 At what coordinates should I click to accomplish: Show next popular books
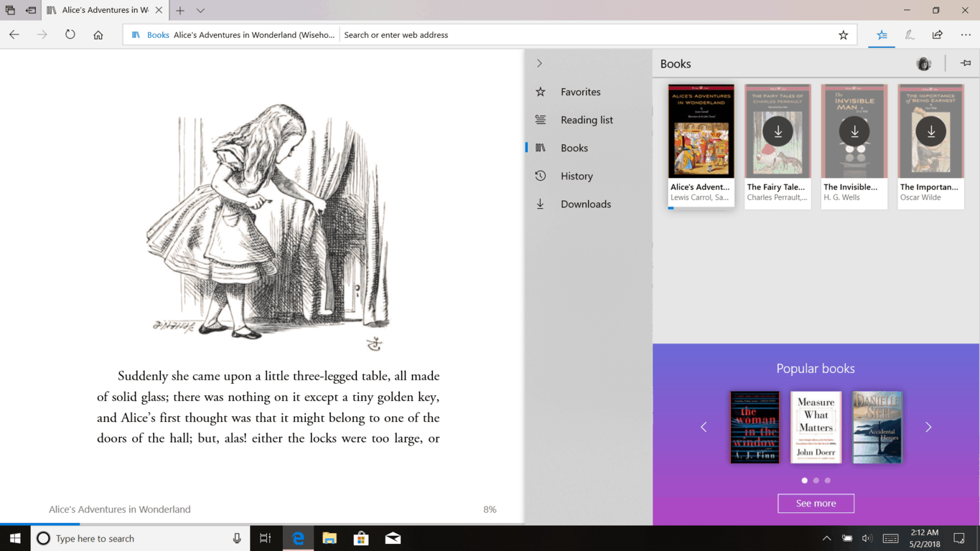pyautogui.click(x=928, y=427)
